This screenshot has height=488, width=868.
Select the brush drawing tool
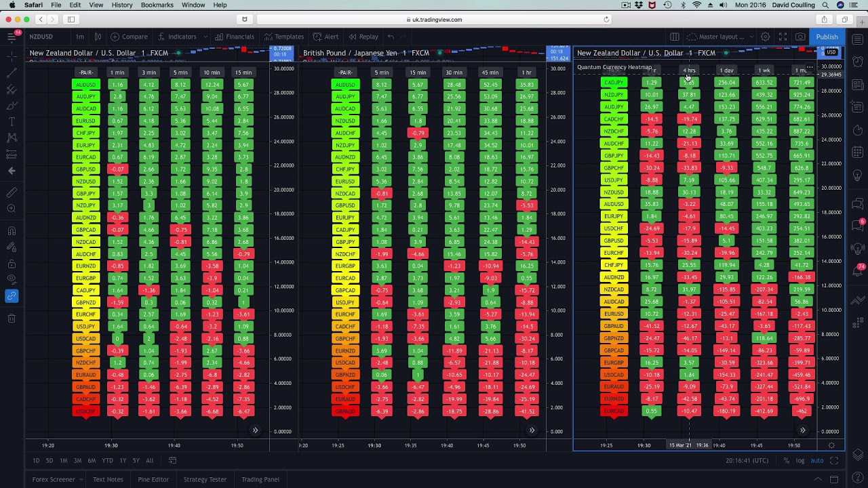point(12,105)
